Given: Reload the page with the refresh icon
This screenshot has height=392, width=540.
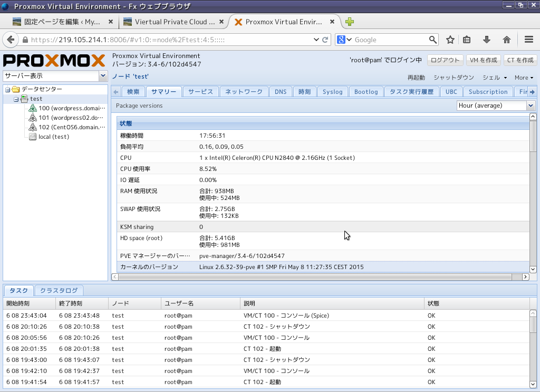Looking at the screenshot, I should click(325, 40).
